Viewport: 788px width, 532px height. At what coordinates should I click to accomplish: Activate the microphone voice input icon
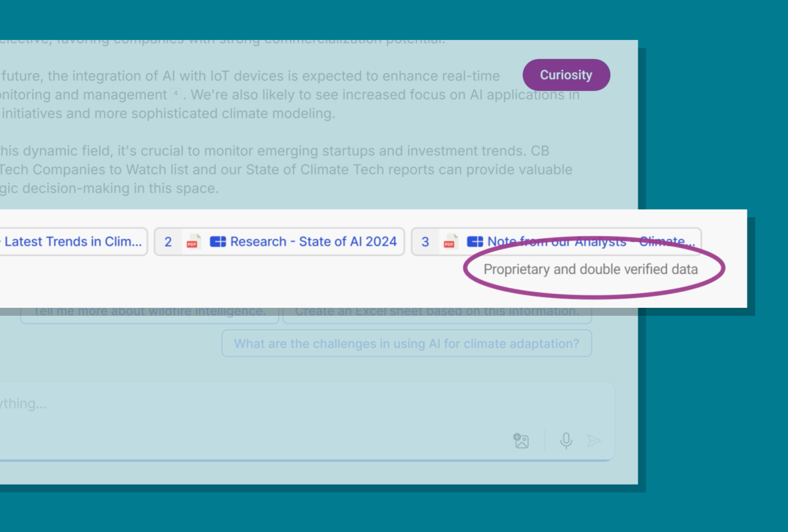click(x=566, y=441)
